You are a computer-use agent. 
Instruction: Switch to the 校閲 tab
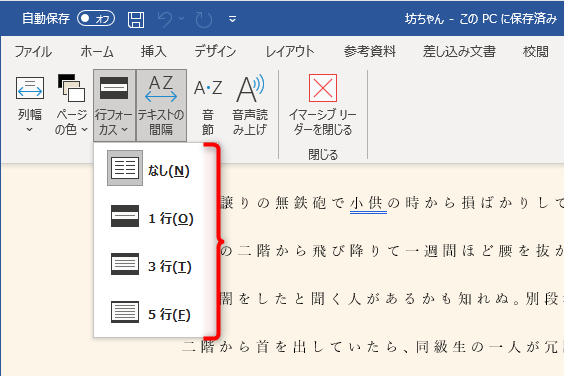point(536,52)
